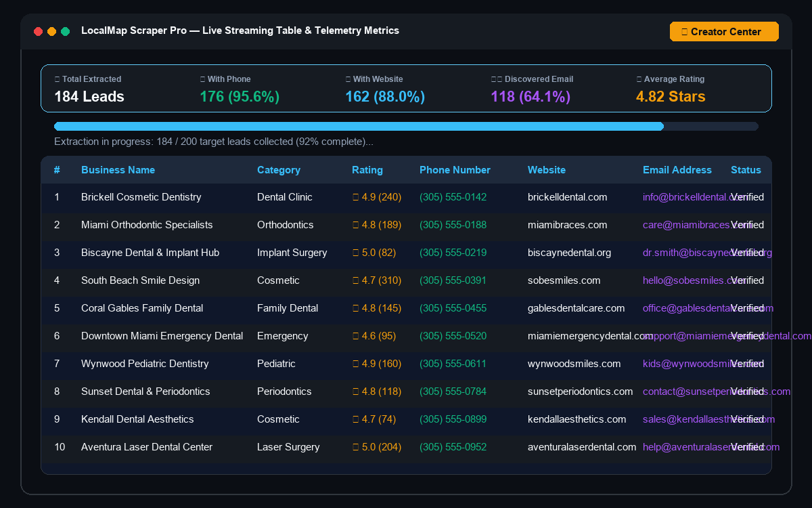
Task: Open the kendallaesthetics.com website cell
Action: [x=577, y=419]
